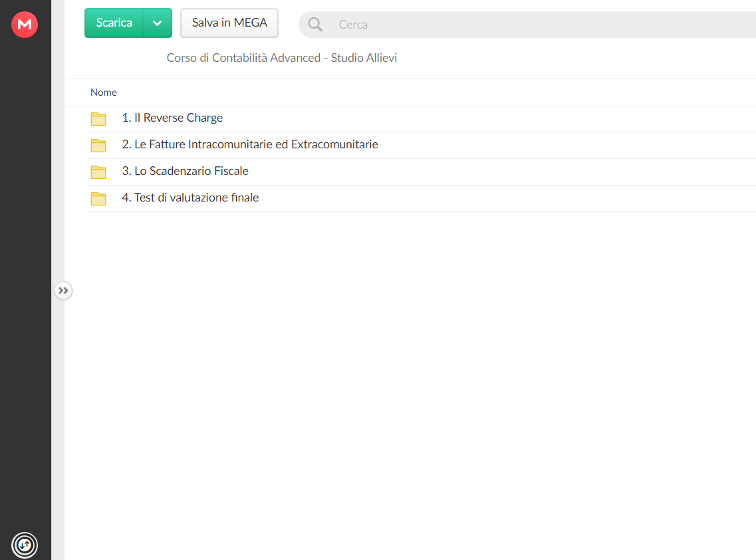The width and height of the screenshot is (756, 560).
Task: Click the red MEGA logo icon
Action: [25, 24]
